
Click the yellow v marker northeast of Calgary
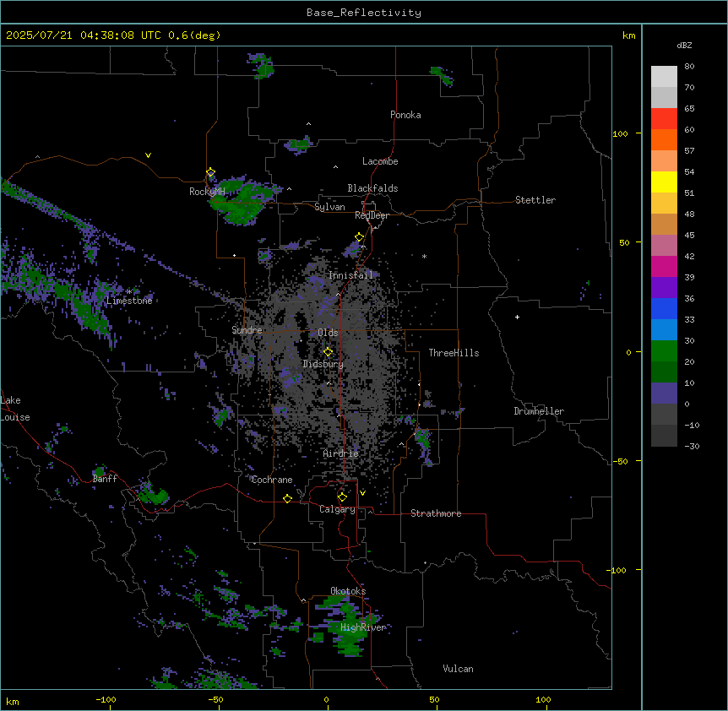[362, 493]
